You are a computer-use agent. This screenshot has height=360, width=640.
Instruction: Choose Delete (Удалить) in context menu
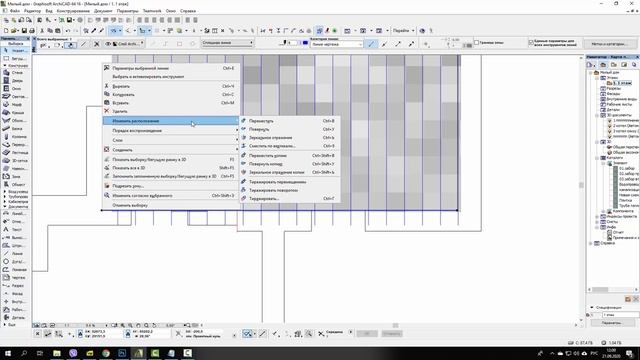pos(171,111)
